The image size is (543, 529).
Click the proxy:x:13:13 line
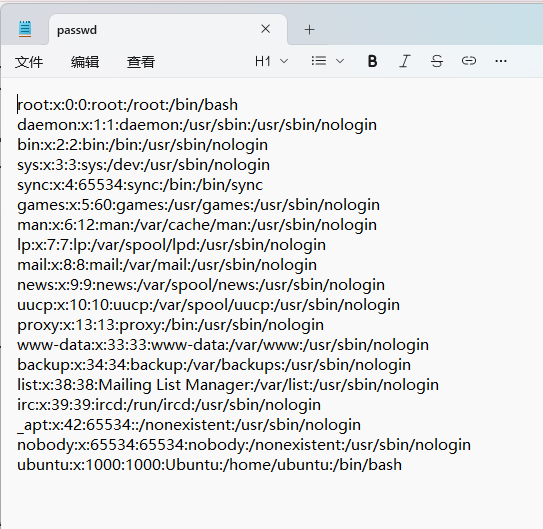[x=170, y=325]
